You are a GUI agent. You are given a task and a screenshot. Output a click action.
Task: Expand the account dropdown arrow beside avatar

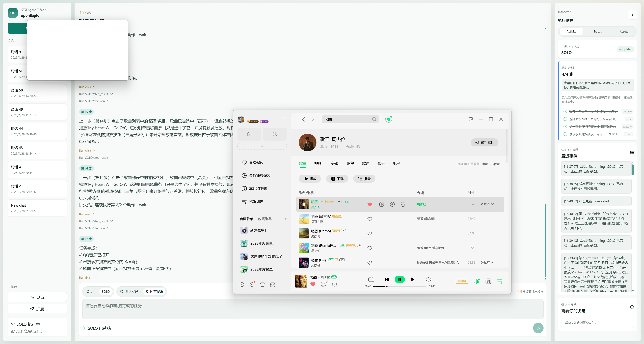pos(283,118)
